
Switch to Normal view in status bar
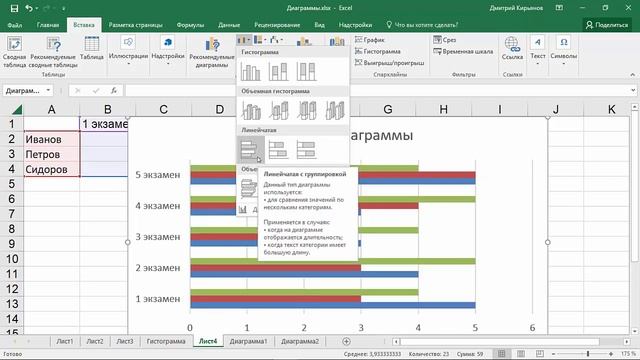(502, 354)
